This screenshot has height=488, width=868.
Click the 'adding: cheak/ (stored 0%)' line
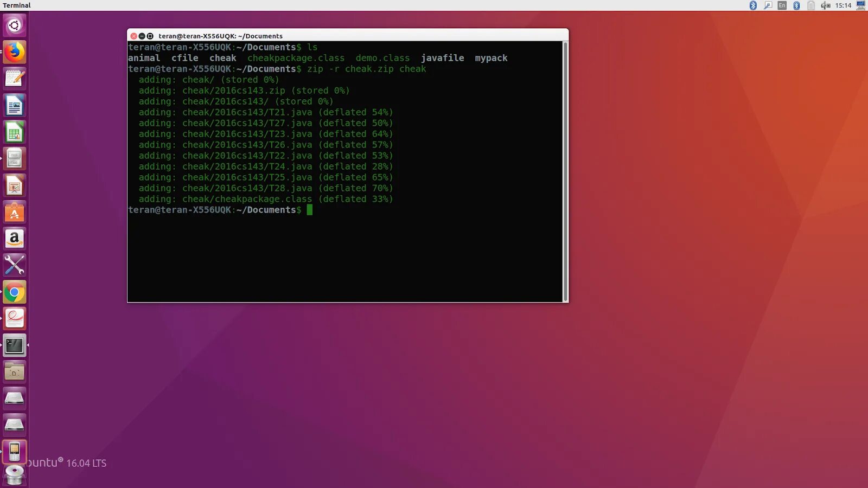(x=209, y=80)
